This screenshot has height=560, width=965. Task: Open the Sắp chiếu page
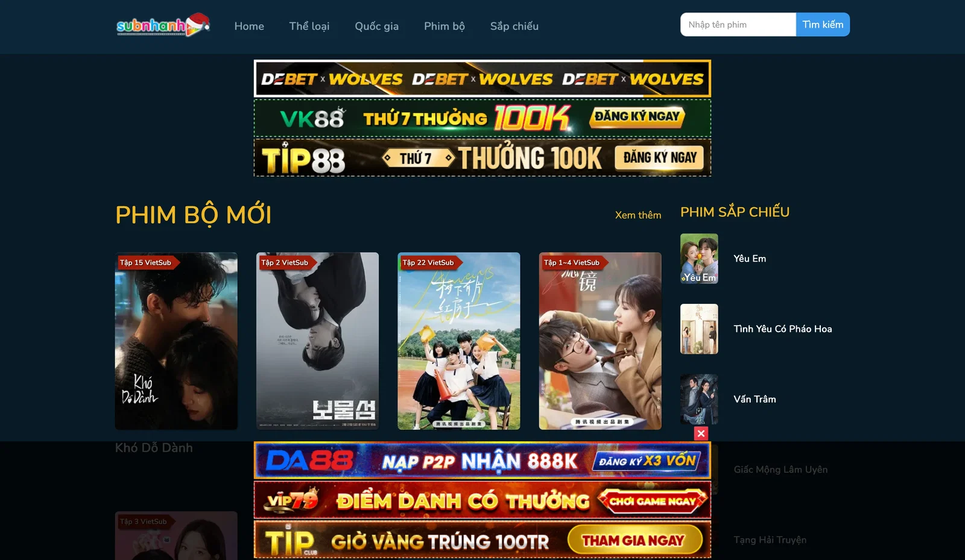[x=514, y=27]
